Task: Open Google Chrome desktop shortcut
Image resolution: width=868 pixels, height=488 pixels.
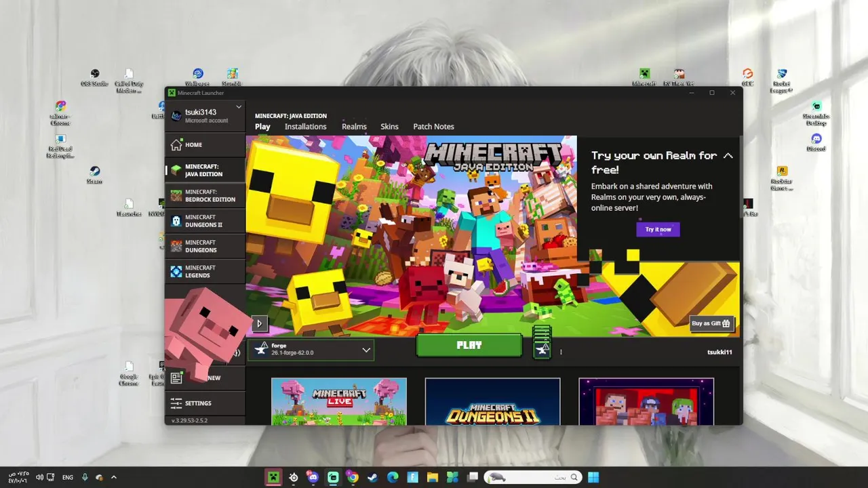Action: click(x=129, y=373)
